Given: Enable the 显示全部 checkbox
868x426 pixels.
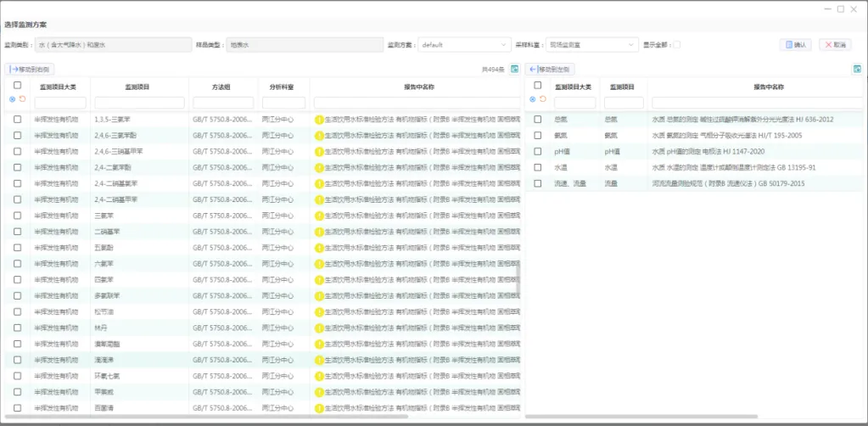Looking at the screenshot, I should click(x=676, y=45).
